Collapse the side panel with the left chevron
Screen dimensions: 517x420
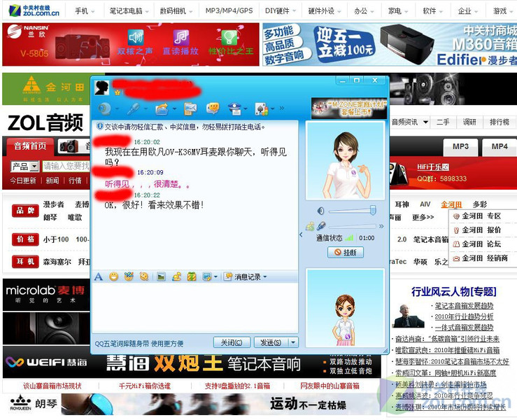(301, 235)
